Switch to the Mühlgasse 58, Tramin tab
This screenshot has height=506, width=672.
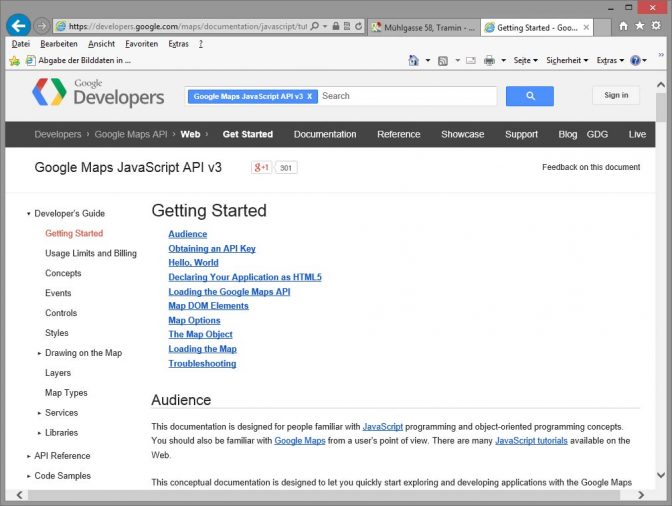424,27
